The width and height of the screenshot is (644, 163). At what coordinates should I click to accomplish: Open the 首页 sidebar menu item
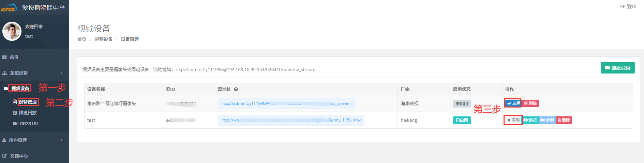pyautogui.click(x=14, y=57)
